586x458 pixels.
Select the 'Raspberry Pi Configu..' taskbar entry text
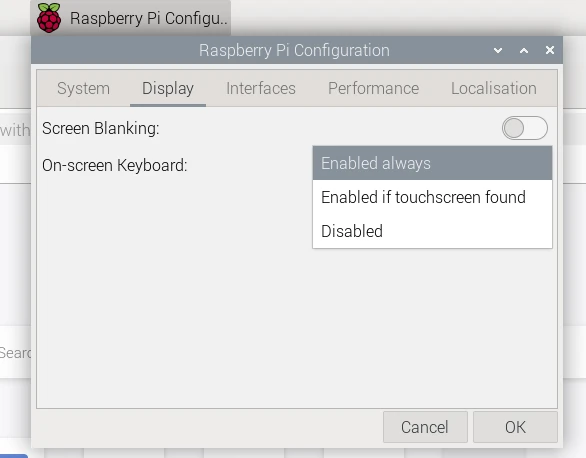149,18
